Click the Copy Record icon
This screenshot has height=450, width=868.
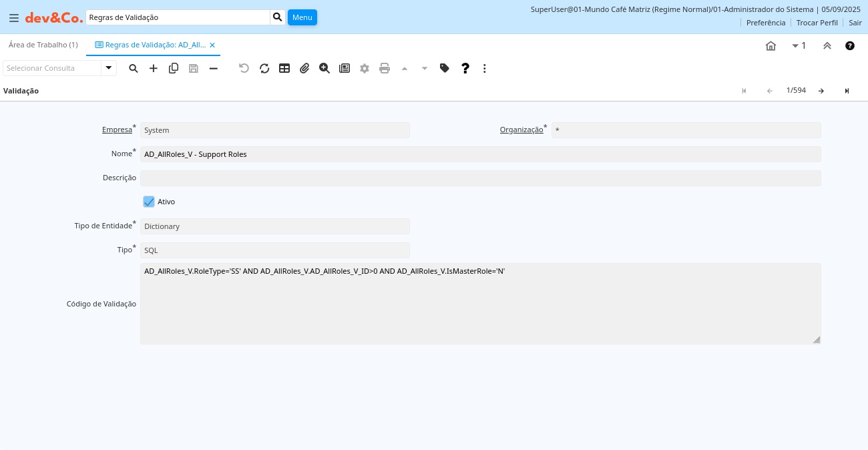click(x=174, y=68)
